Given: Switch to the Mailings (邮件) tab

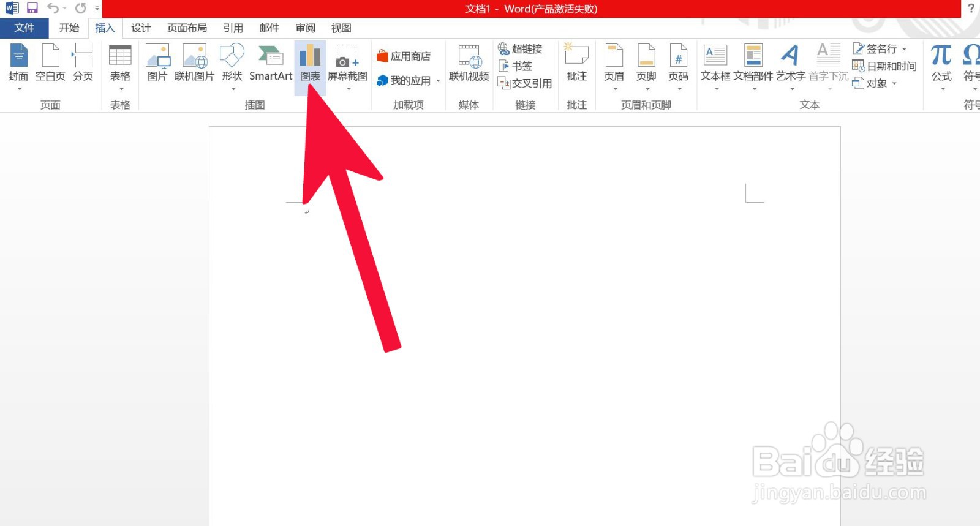Looking at the screenshot, I should 269,28.
